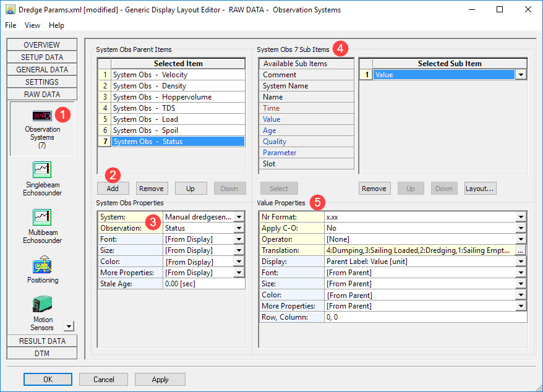This screenshot has width=543, height=392.
Task: Expand the System dropdown
Action: [x=239, y=217]
